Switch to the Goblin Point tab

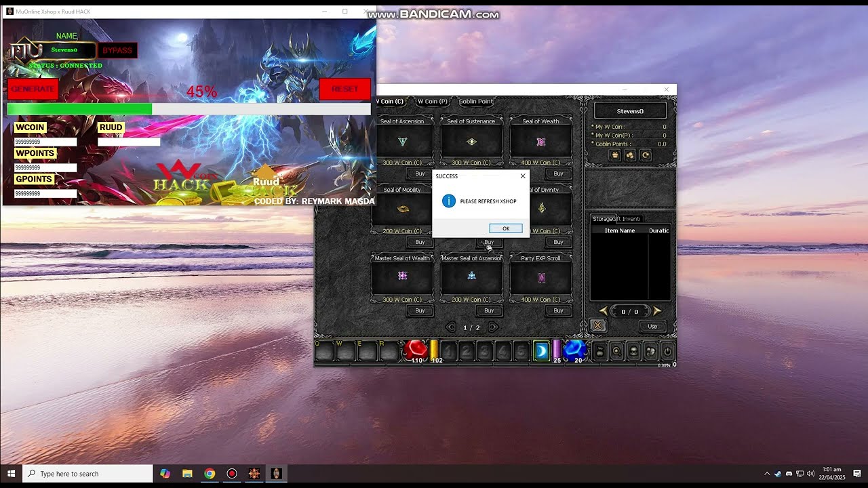[475, 102]
